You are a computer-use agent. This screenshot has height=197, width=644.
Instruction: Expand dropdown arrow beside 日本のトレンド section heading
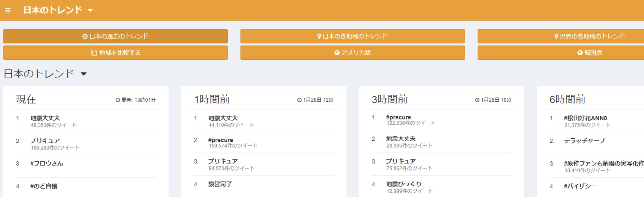coord(84,74)
